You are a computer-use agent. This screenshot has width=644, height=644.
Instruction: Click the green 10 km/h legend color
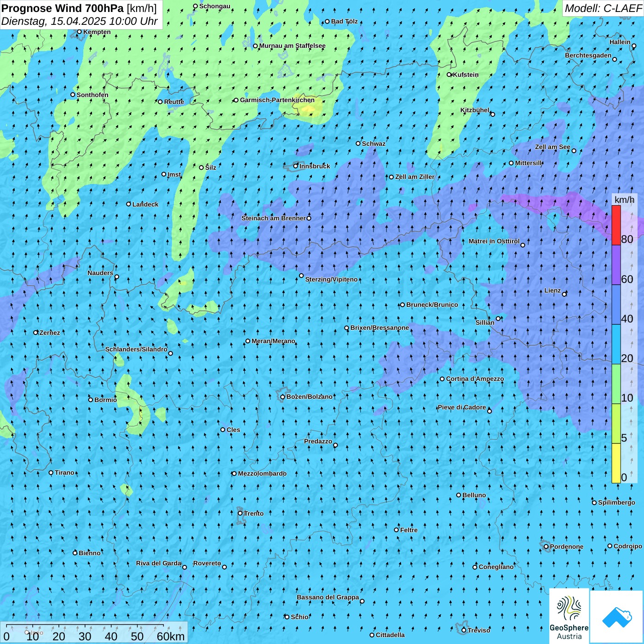616,384
